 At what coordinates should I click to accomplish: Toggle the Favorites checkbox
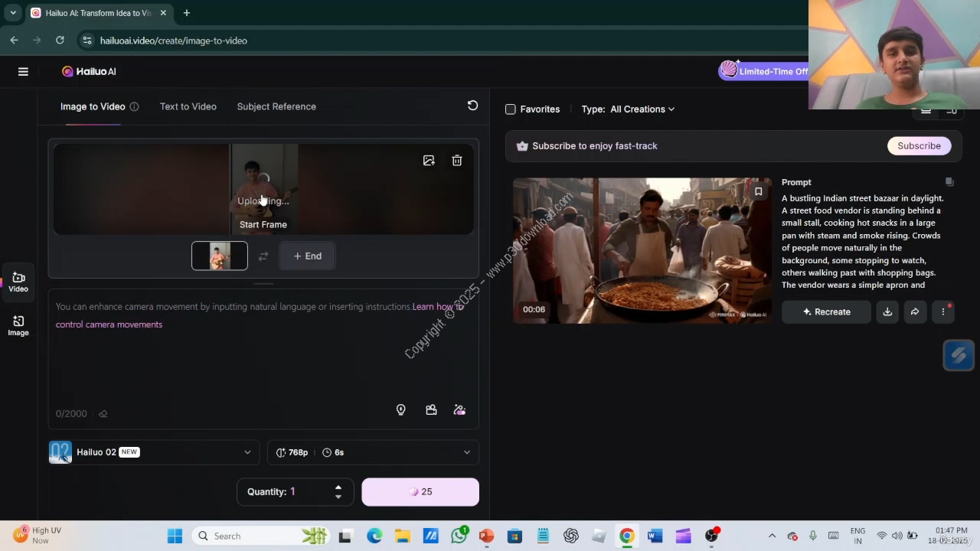[511, 109]
